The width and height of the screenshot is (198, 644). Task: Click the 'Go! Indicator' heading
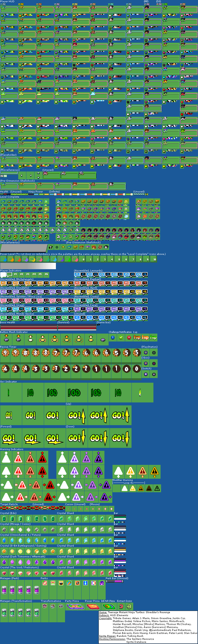[x=8, y=382]
